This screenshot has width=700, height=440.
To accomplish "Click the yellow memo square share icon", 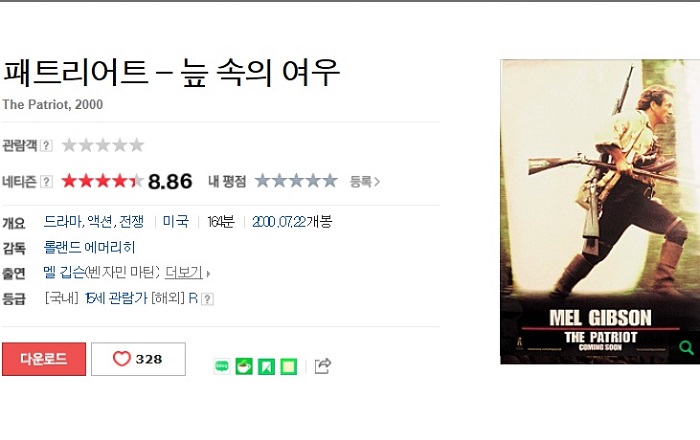I will (288, 367).
